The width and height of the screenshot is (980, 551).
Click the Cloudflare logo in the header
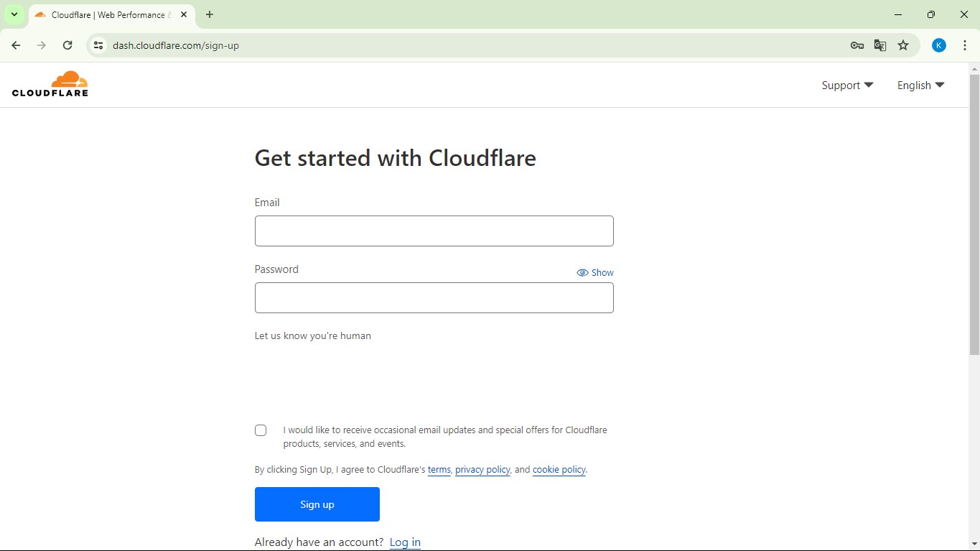coord(50,84)
